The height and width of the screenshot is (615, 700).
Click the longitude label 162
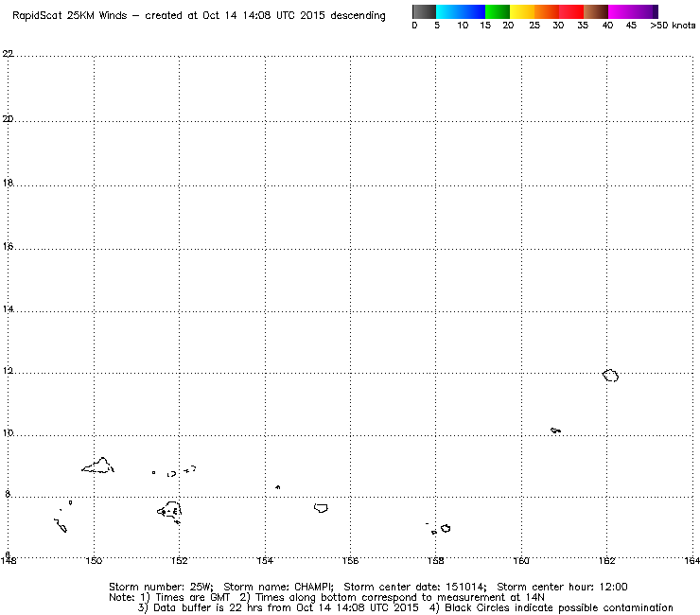pyautogui.click(x=606, y=560)
